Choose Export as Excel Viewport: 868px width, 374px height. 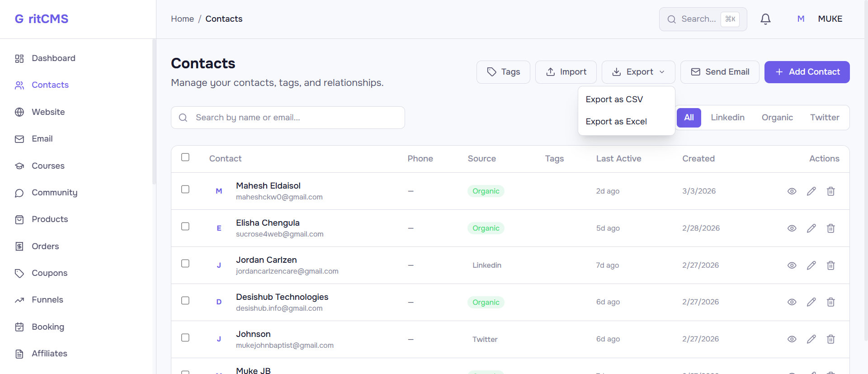(627, 122)
